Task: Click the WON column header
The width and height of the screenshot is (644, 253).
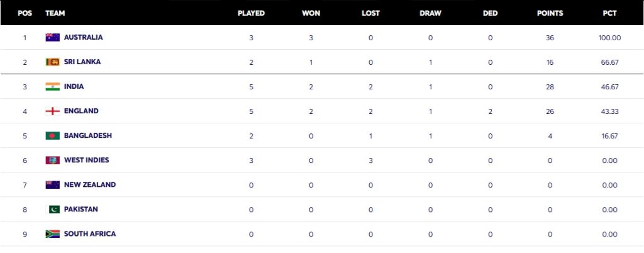Action: click(x=311, y=13)
